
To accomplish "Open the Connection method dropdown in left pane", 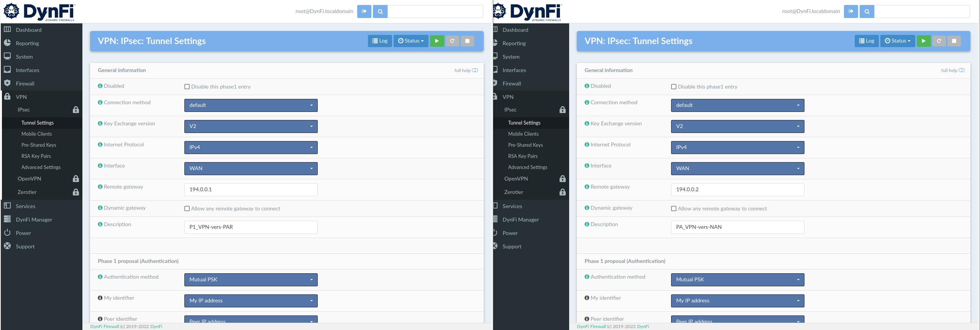I will [x=251, y=105].
